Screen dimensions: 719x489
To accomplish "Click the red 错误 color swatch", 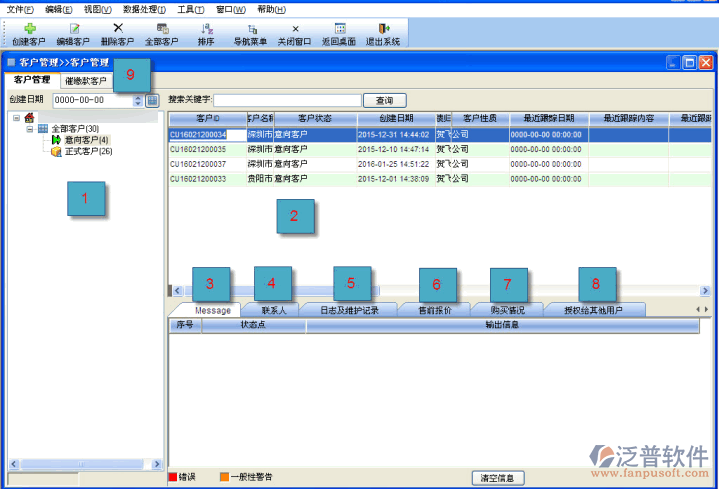I will pyautogui.click(x=172, y=477).
